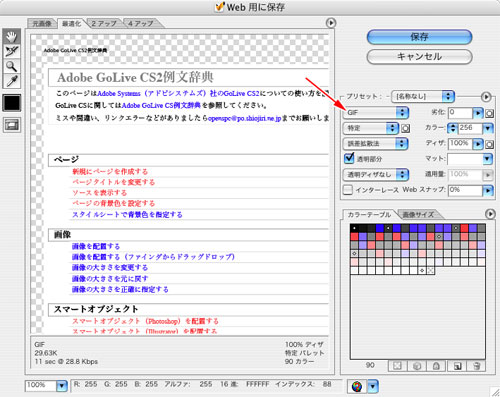
Task: Click the カラー field showing 256
Action: (470, 128)
